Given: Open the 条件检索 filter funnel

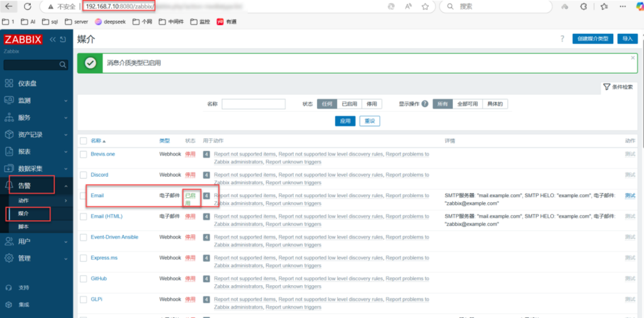Looking at the screenshot, I should click(618, 87).
